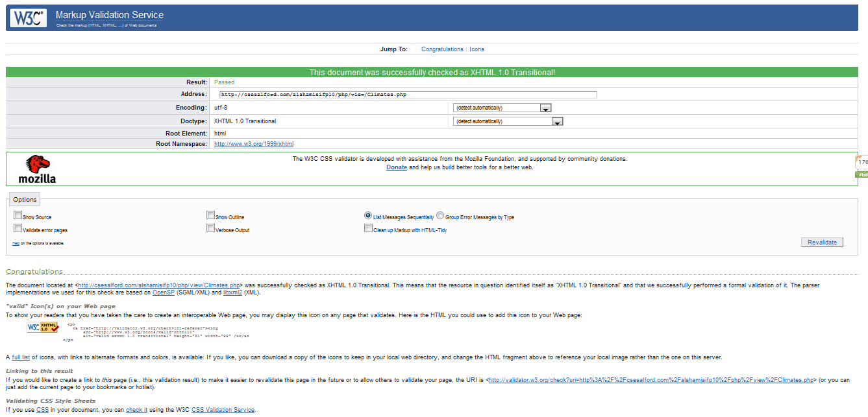The width and height of the screenshot is (868, 417).
Task: Switch to the Options tab
Action: click(24, 198)
